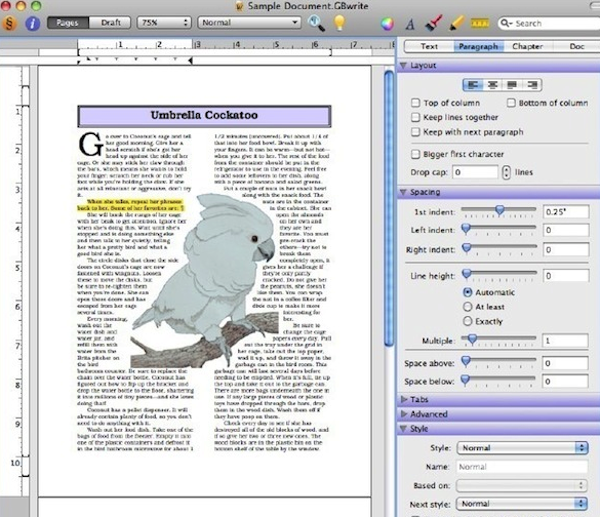Collapse the Layout section
Viewport: 600px width, 517px height.
[x=403, y=65]
